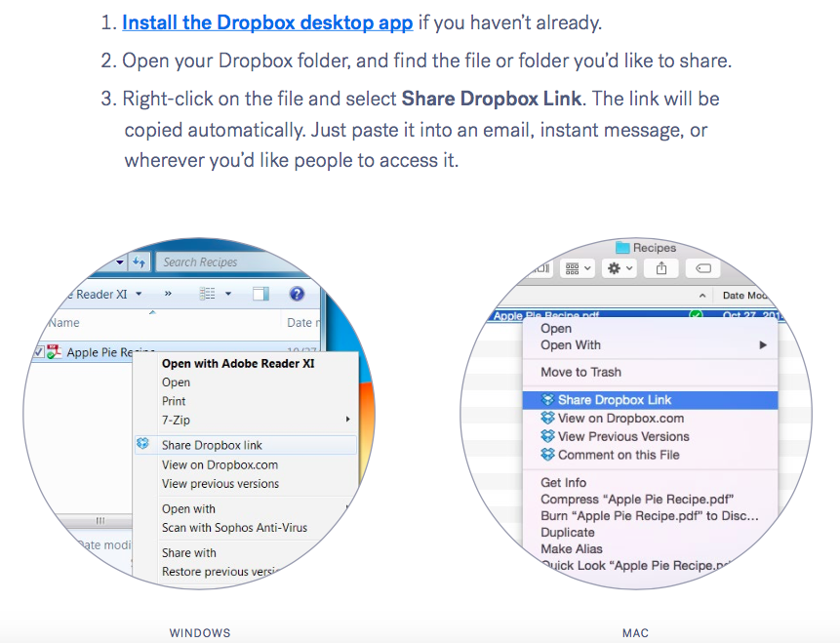Open the arrange dropdown chevron in Finder
This screenshot has height=643, width=840.
pos(587,268)
